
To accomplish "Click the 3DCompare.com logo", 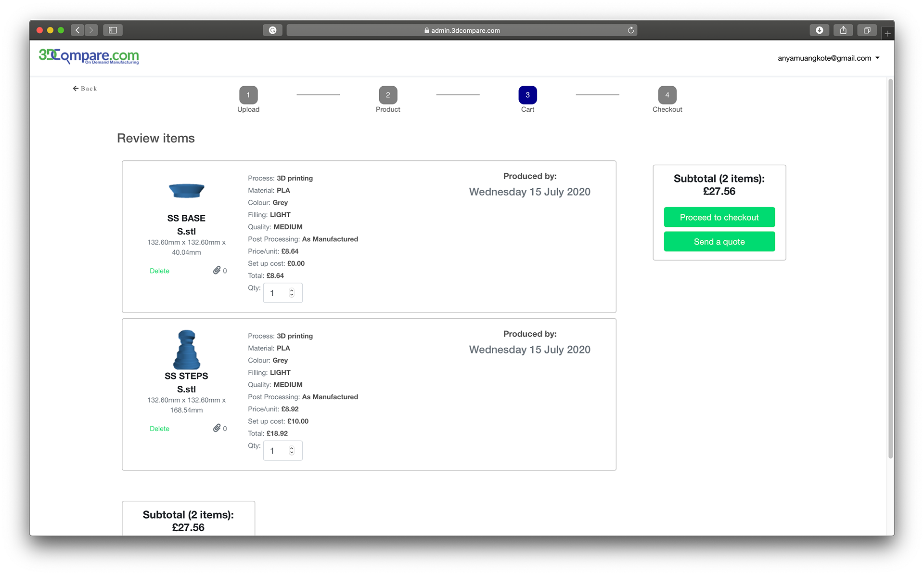I will click(89, 56).
